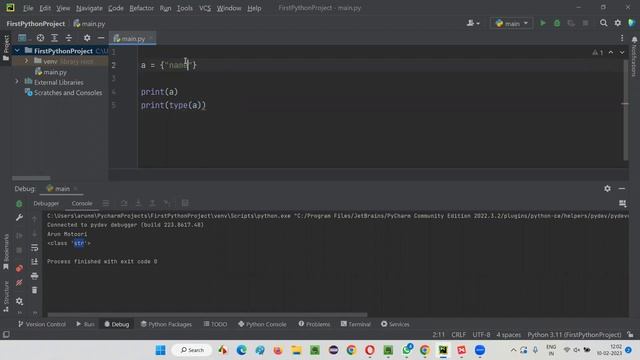Image resolution: width=640 pixels, height=360 pixels.
Task: Click the Select Opened File target icon
Action: tap(40, 38)
